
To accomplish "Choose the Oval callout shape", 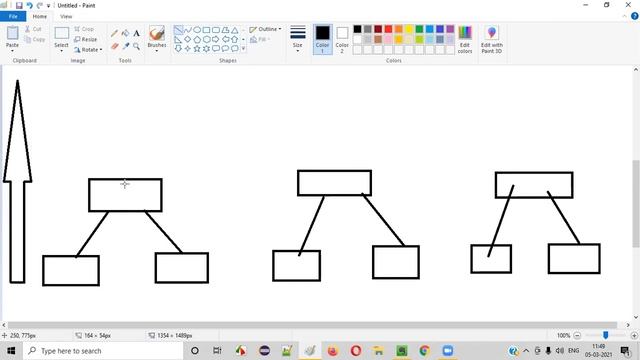I will tap(225, 49).
